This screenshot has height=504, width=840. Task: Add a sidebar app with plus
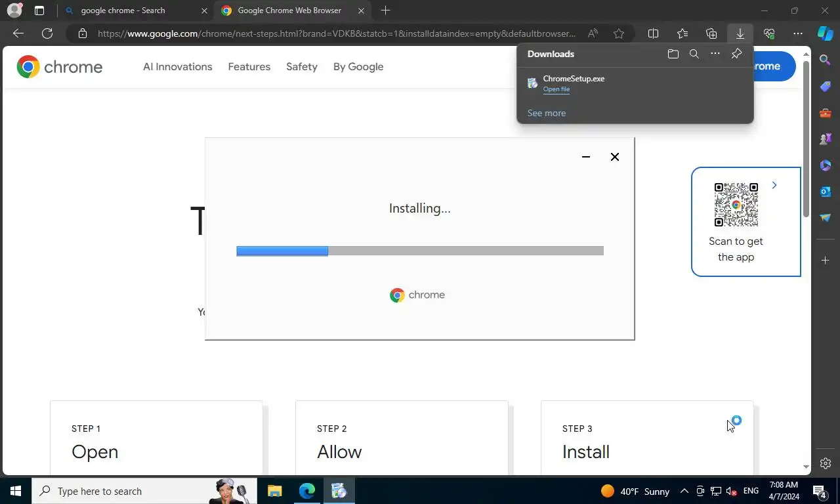tap(825, 261)
